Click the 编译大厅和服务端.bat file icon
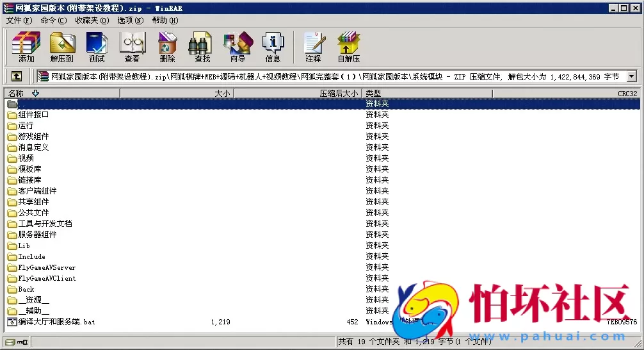The image size is (644, 350). pyautogui.click(x=12, y=322)
